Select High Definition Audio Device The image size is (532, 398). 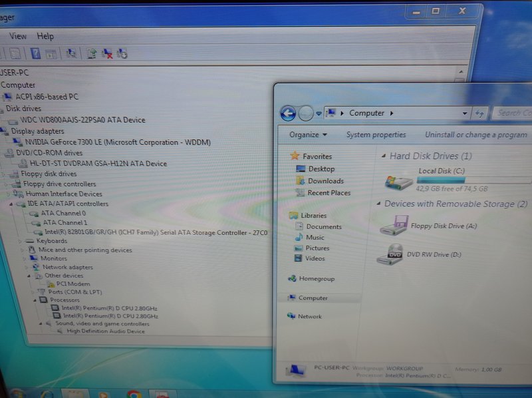[106, 331]
